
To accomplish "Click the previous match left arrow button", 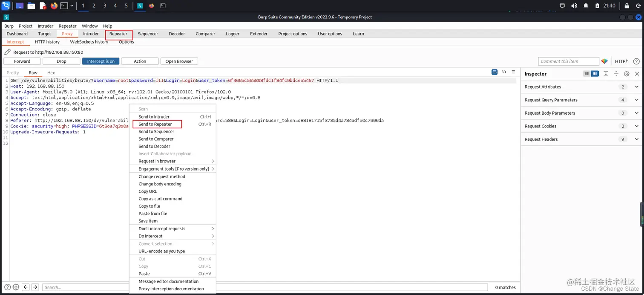I will coord(26,287).
